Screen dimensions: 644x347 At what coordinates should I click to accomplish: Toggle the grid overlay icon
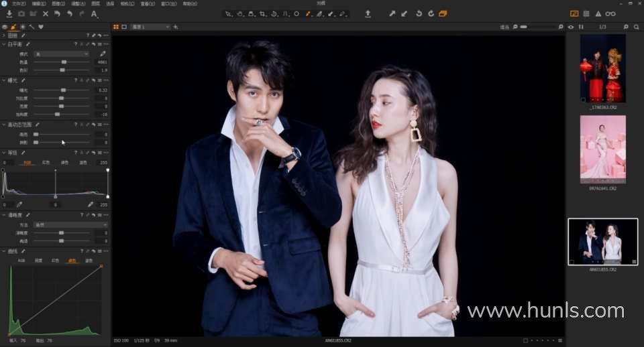coord(586,13)
